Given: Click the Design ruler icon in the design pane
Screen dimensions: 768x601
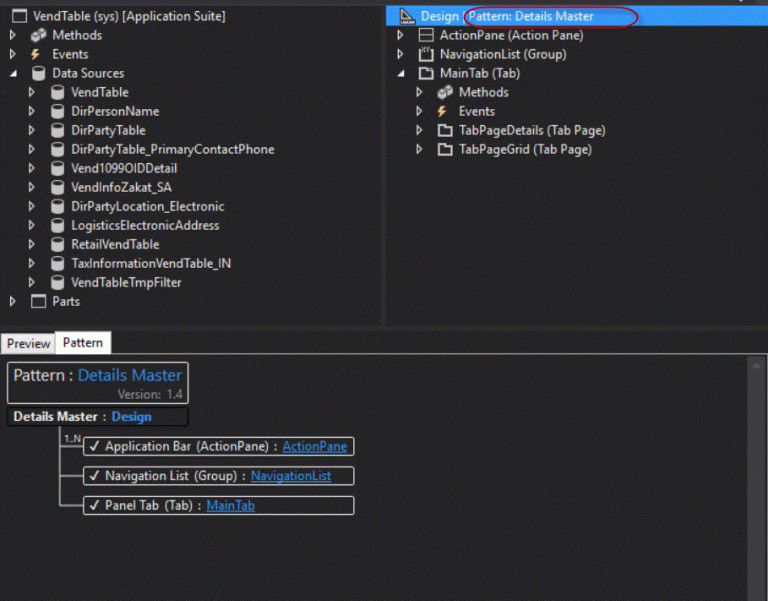Looking at the screenshot, I should point(407,16).
